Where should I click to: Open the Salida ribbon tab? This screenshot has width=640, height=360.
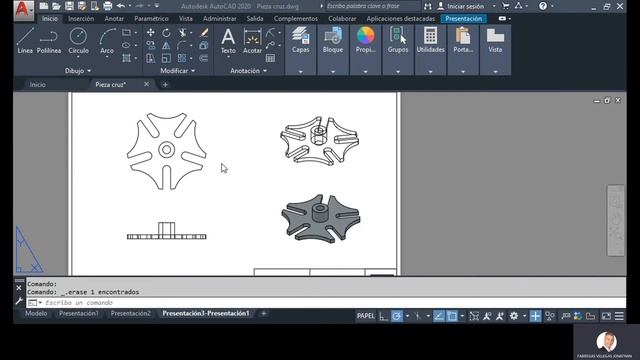point(255,19)
